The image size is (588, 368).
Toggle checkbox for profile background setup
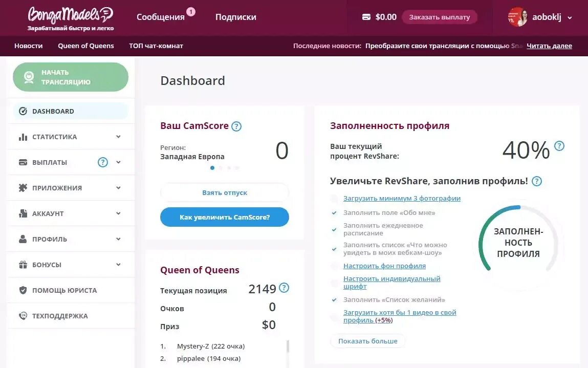click(334, 266)
